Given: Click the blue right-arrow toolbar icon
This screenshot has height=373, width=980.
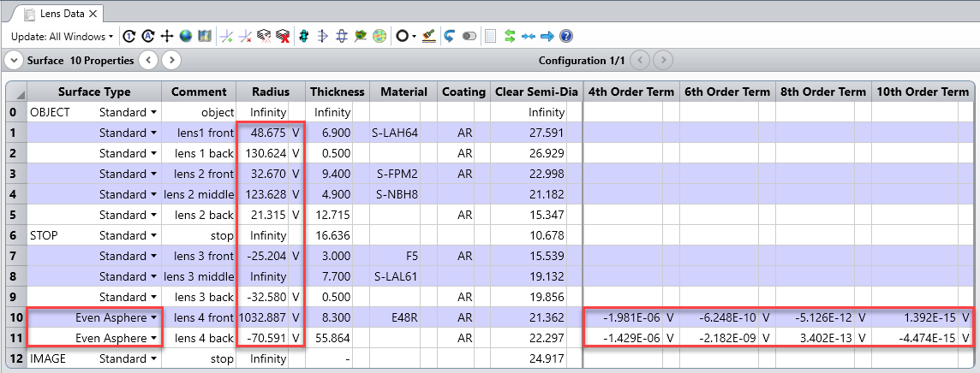Looking at the screenshot, I should pyautogui.click(x=547, y=37).
